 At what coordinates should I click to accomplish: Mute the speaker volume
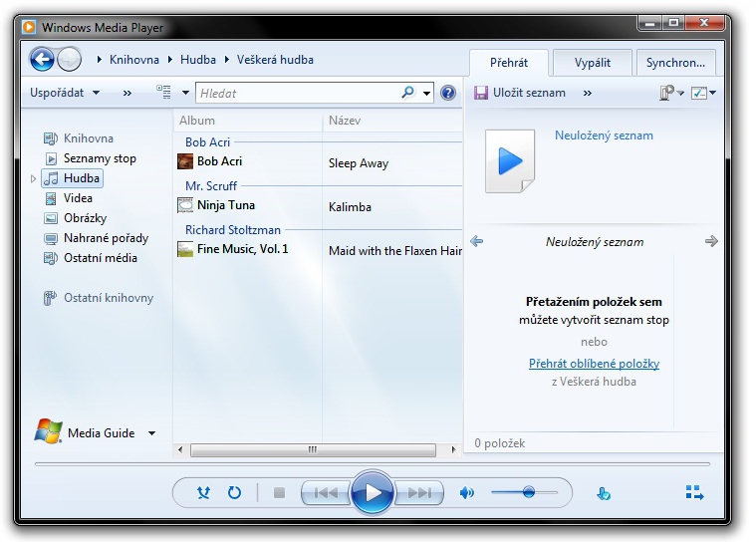tap(467, 493)
